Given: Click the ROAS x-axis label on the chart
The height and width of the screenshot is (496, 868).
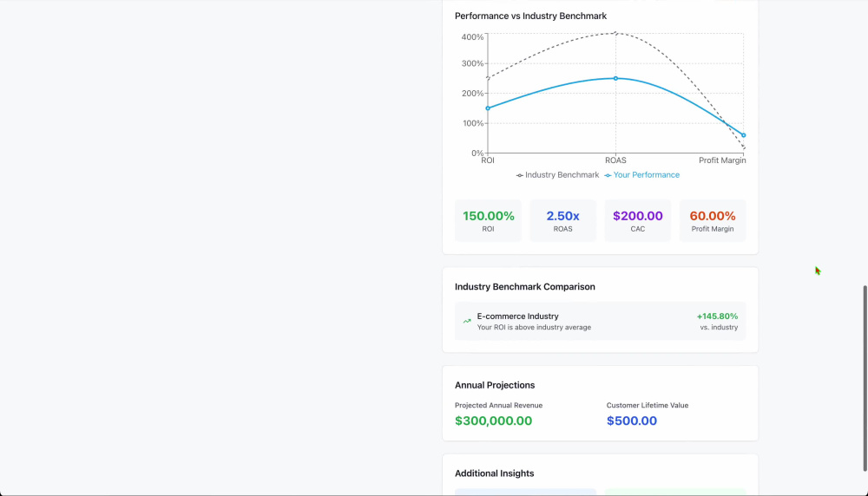Looking at the screenshot, I should tap(615, 160).
